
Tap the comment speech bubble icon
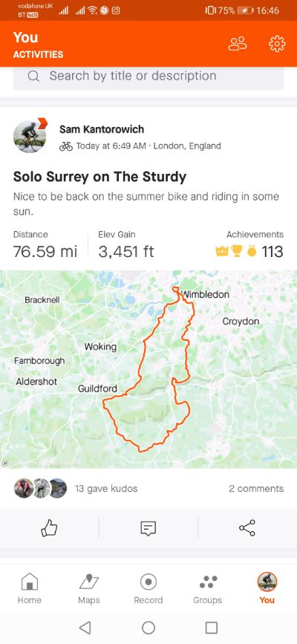(148, 528)
